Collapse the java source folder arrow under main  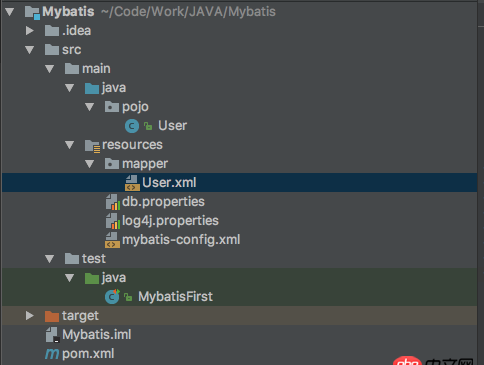pos(70,88)
